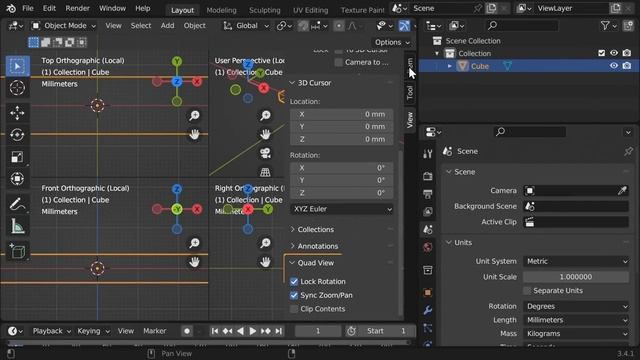Pin the Scene properties panel
The image size is (640, 360).
[628, 151]
